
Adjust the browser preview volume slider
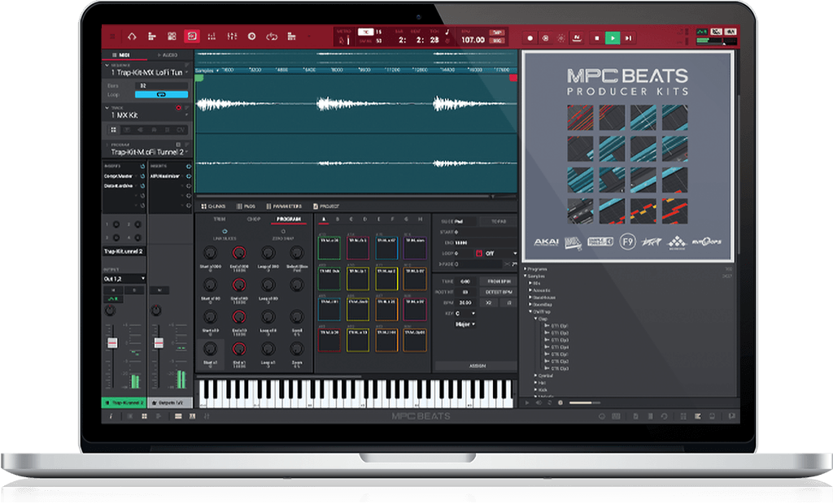pos(582,402)
